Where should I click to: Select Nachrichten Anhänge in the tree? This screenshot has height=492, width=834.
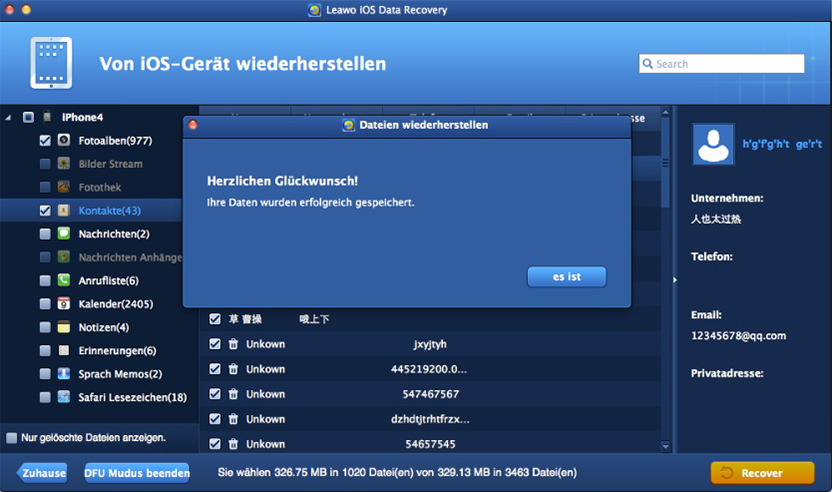tap(130, 257)
